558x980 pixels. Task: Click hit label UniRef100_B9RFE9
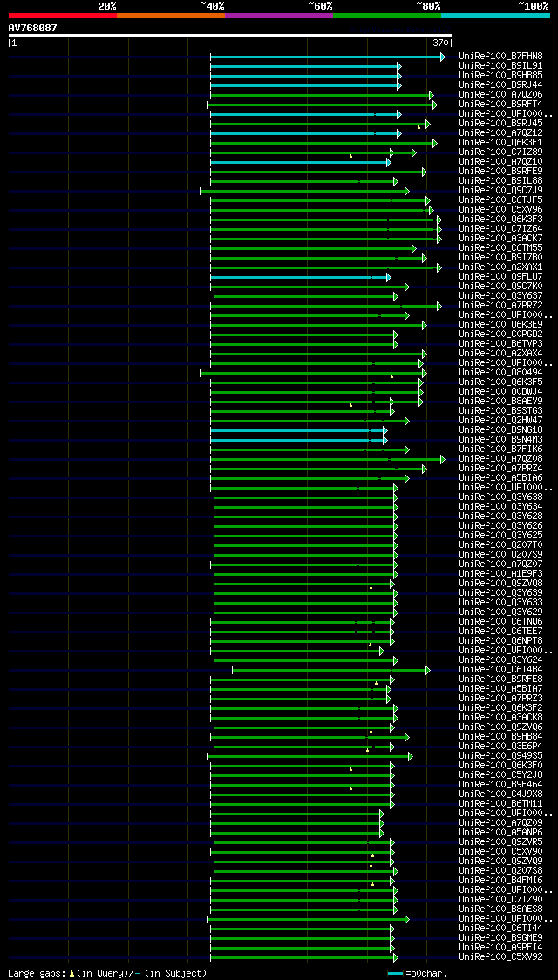tap(500, 172)
